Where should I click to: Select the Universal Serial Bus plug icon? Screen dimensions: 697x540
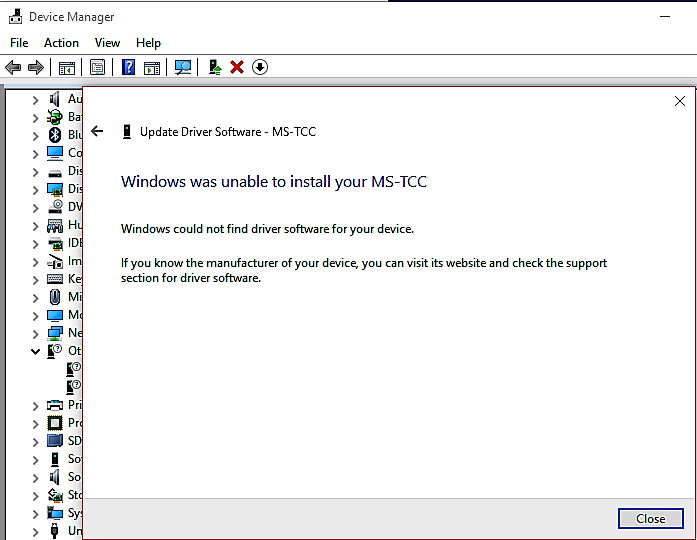55,530
